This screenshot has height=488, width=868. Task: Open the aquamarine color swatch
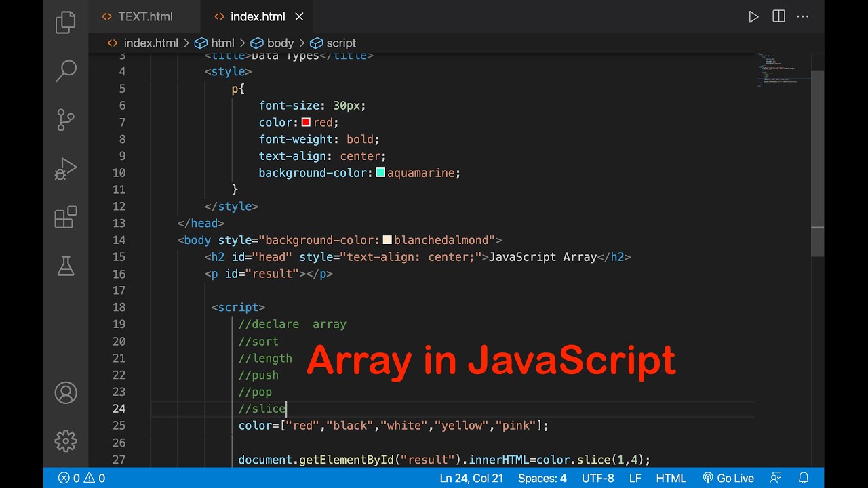380,172
